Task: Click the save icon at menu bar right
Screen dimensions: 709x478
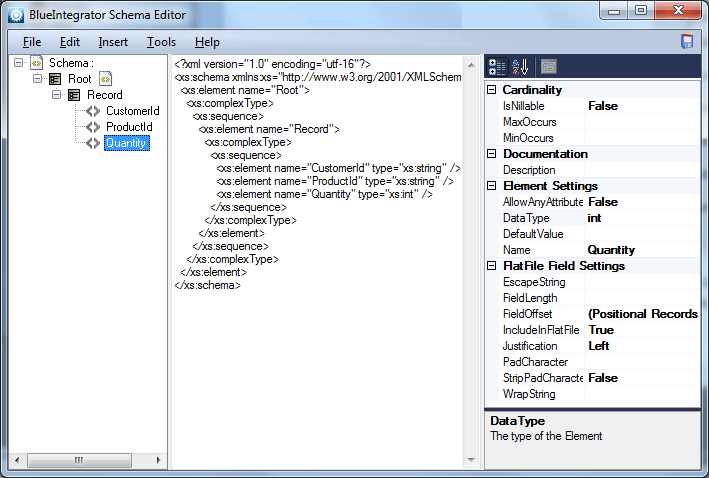Action: click(687, 42)
